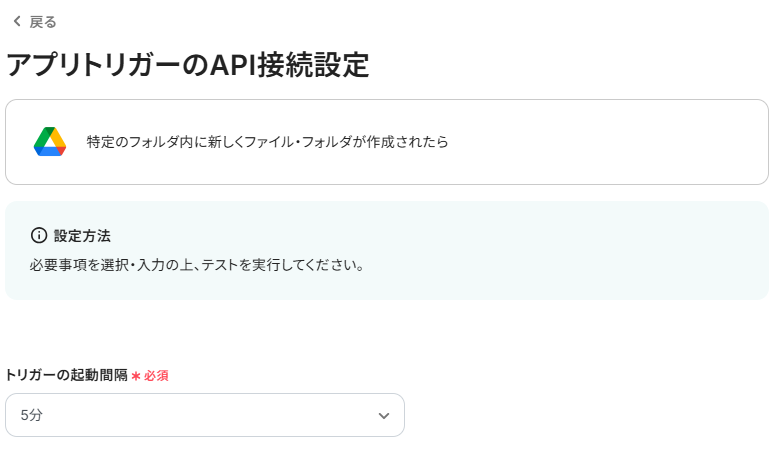Viewport: 775px width, 455px height.
Task: Go back via the 戻る link text
Action: point(43,21)
